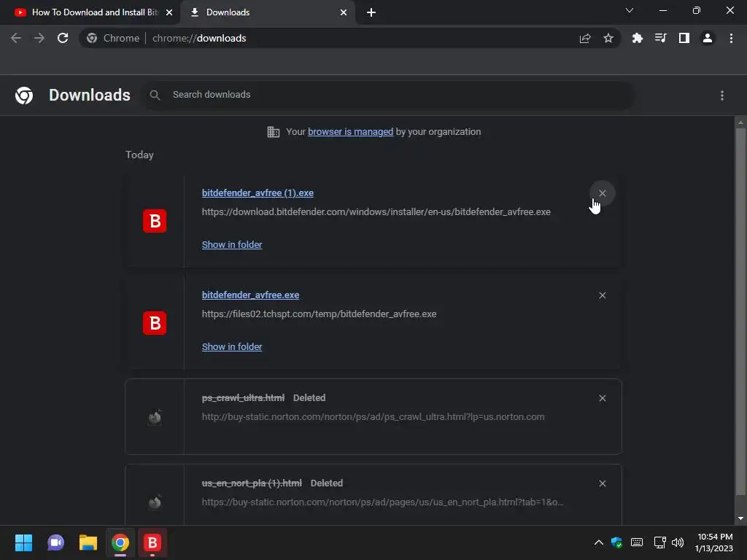This screenshot has height=560, width=747.
Task: Click the files02.tchspt.com source URL
Action: tap(320, 314)
